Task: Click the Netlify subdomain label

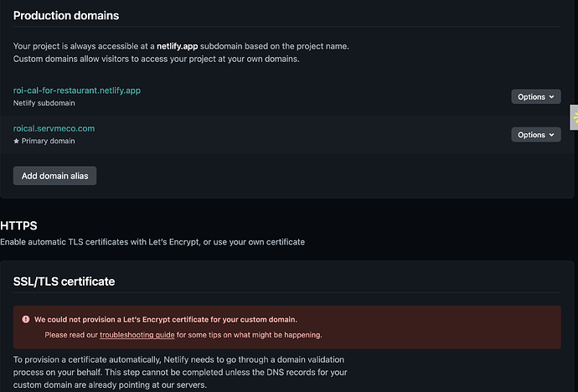Action: tap(44, 103)
